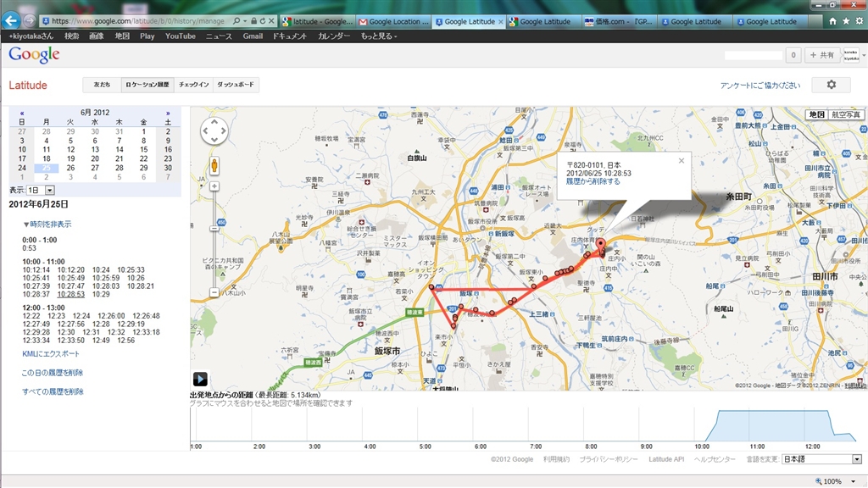Go to next month in calendar
The height and width of the screenshot is (488, 868).
(x=168, y=113)
